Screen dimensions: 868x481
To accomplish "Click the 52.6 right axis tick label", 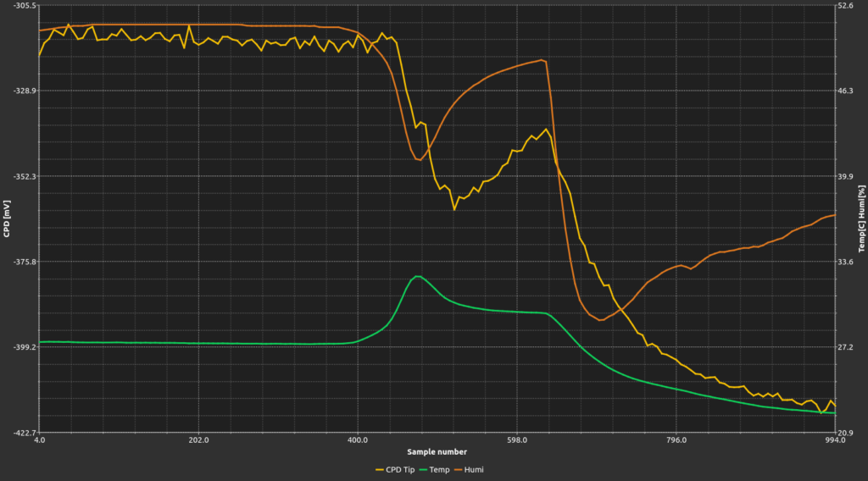I will click(846, 6).
